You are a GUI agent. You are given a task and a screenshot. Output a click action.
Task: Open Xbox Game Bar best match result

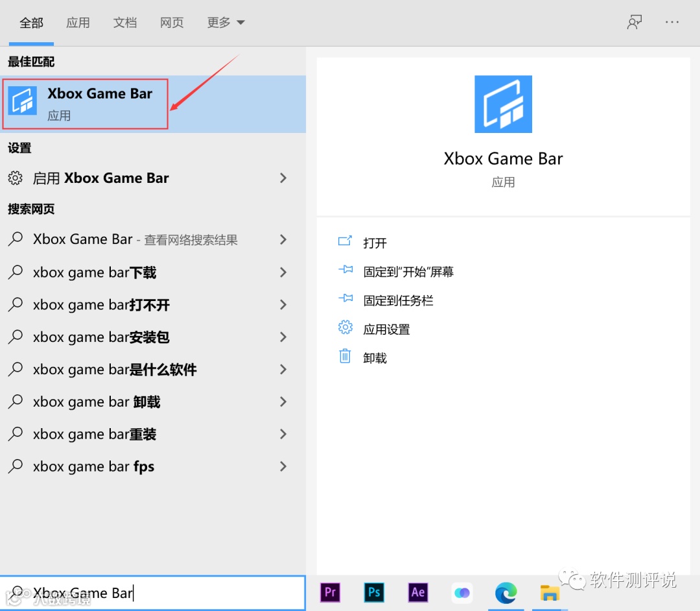tap(153, 104)
